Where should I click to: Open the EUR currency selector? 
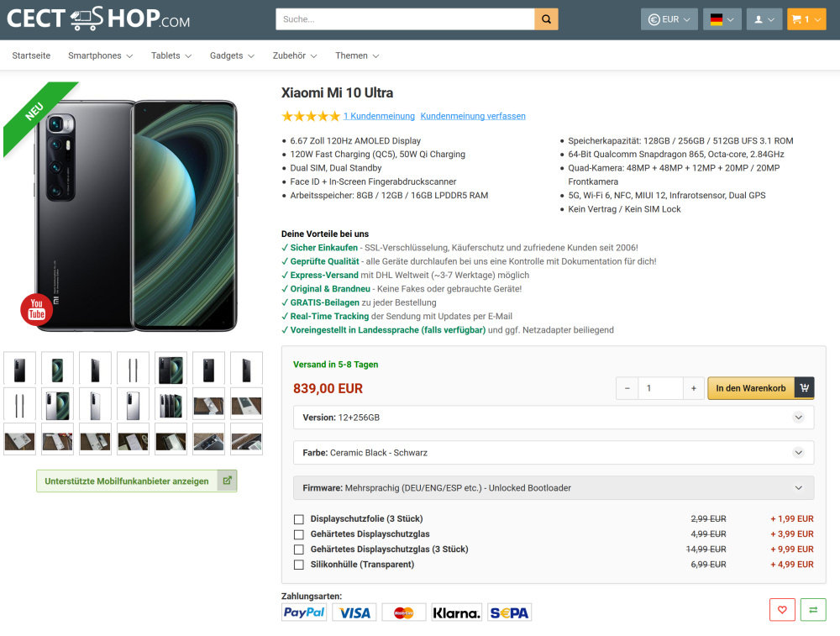[x=669, y=19]
